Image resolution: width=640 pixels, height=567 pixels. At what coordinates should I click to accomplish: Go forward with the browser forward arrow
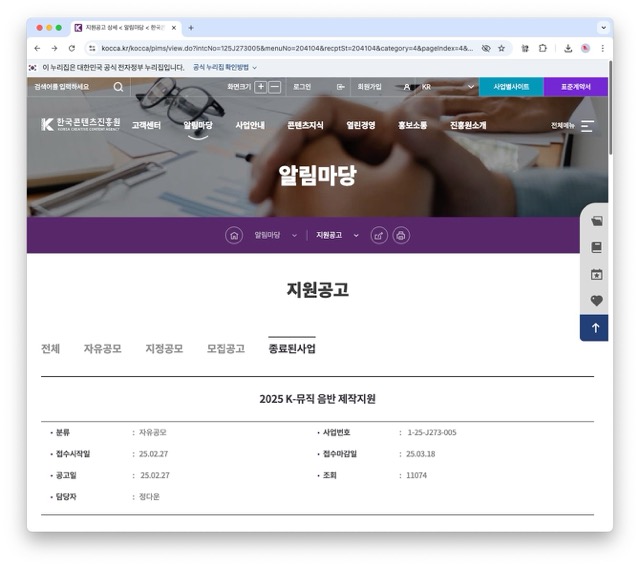pos(54,48)
